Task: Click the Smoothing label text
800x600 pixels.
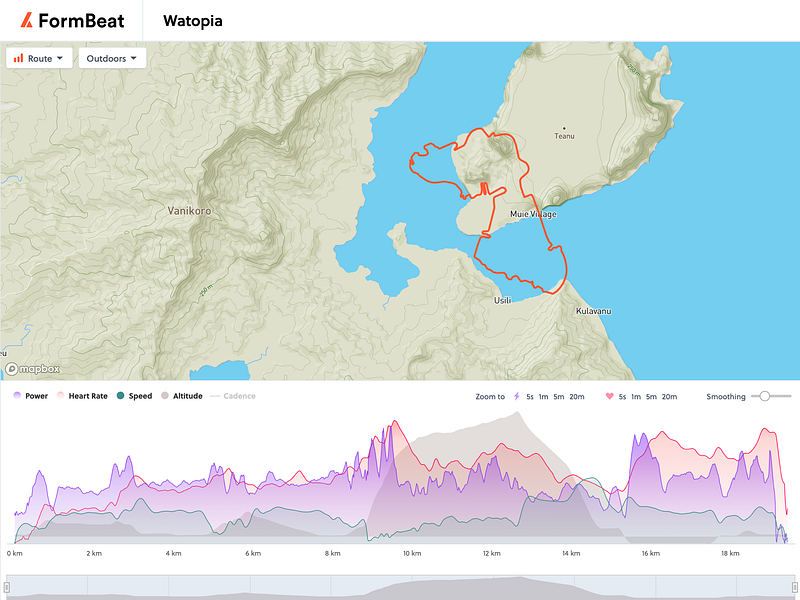Action: click(x=726, y=396)
